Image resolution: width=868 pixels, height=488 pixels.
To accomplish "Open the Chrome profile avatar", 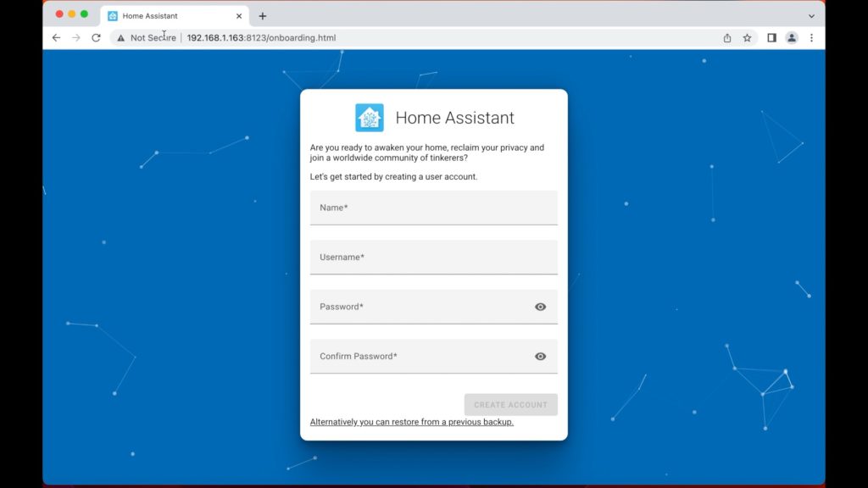I will click(792, 37).
